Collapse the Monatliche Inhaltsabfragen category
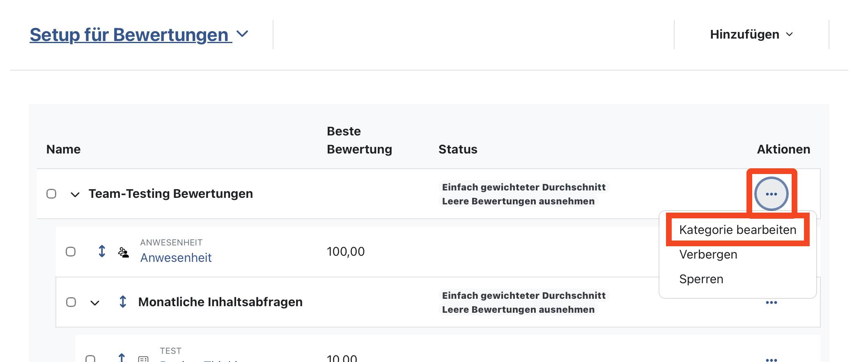The height and width of the screenshot is (362, 868). (95, 303)
